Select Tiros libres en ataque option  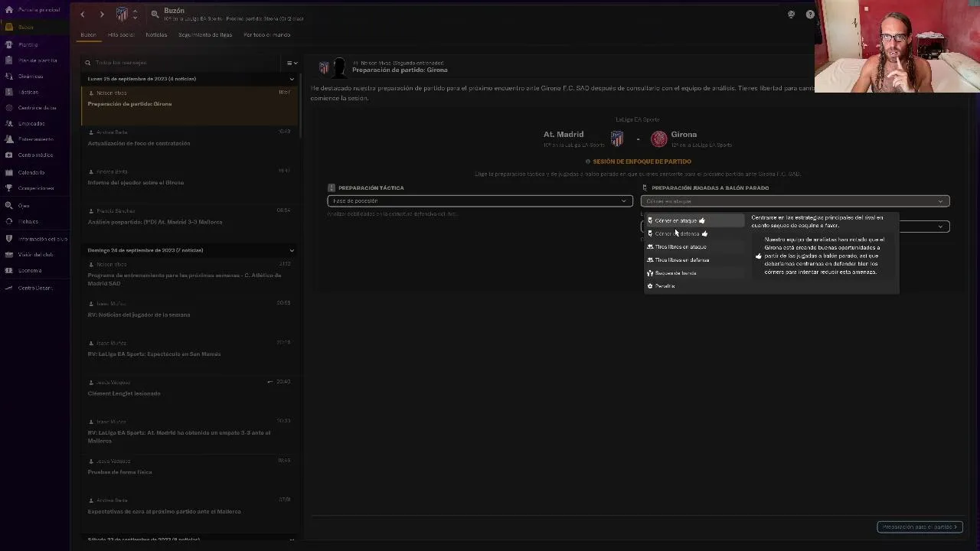click(x=694, y=246)
